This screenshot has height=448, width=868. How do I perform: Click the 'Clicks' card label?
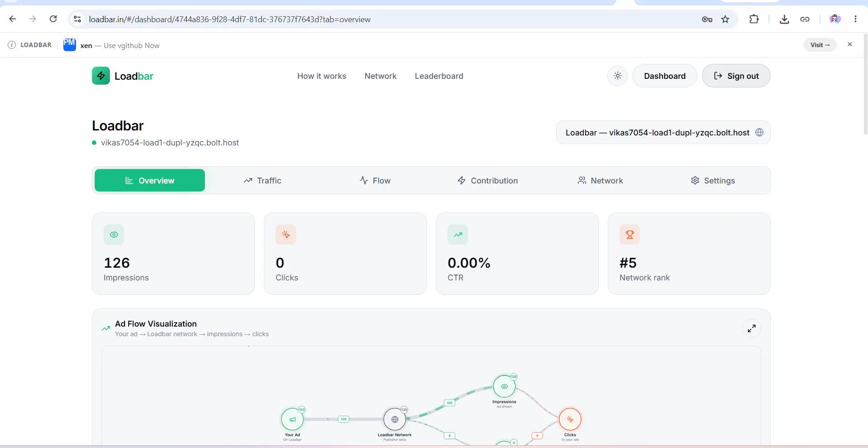[x=287, y=278]
